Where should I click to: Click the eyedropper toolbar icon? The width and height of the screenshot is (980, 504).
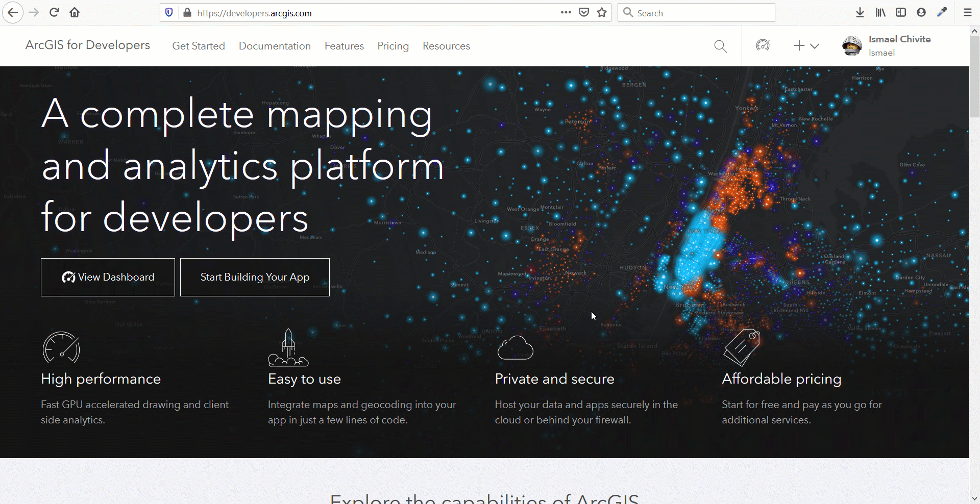(942, 13)
